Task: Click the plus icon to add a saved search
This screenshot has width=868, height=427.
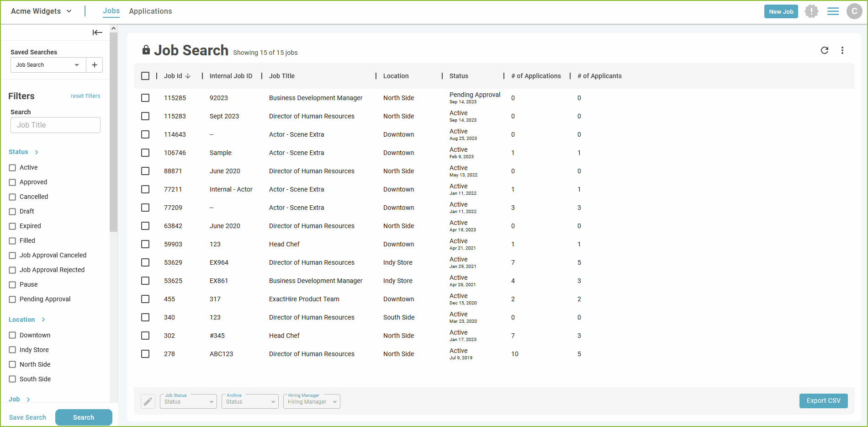Action: [x=95, y=65]
